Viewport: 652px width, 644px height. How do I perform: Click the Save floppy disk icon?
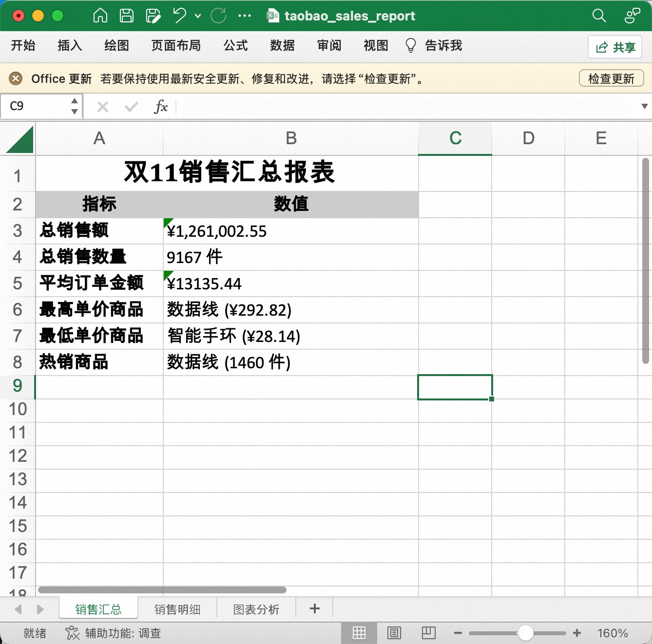coord(127,16)
